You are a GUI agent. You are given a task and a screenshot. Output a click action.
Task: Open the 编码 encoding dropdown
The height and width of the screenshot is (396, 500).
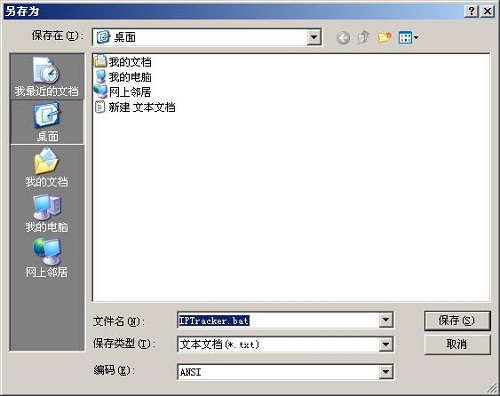[x=386, y=372]
